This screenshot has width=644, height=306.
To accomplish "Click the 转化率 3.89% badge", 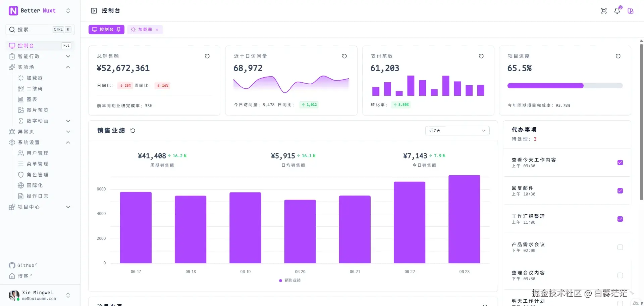I will click(401, 105).
